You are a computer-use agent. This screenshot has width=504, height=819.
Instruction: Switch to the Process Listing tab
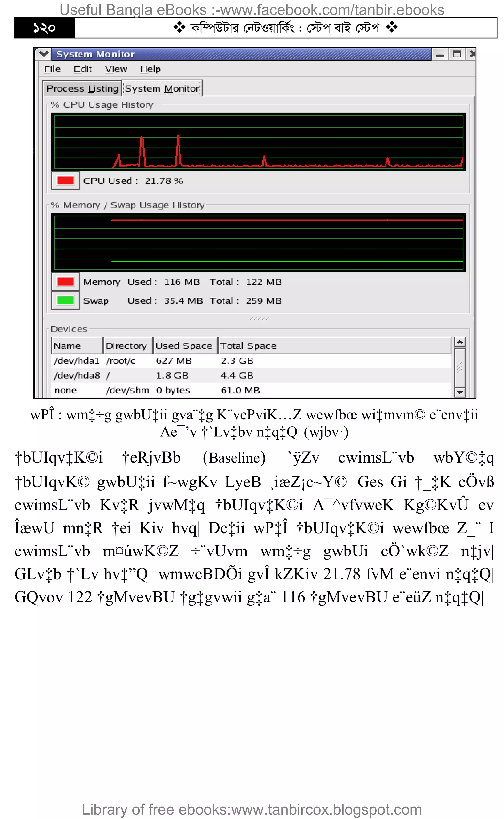82,88
